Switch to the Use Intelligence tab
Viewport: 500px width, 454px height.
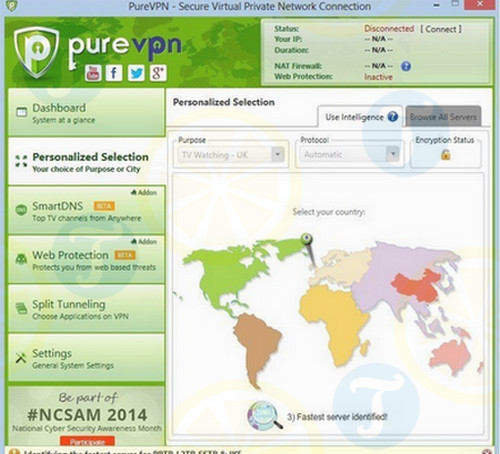click(360, 117)
